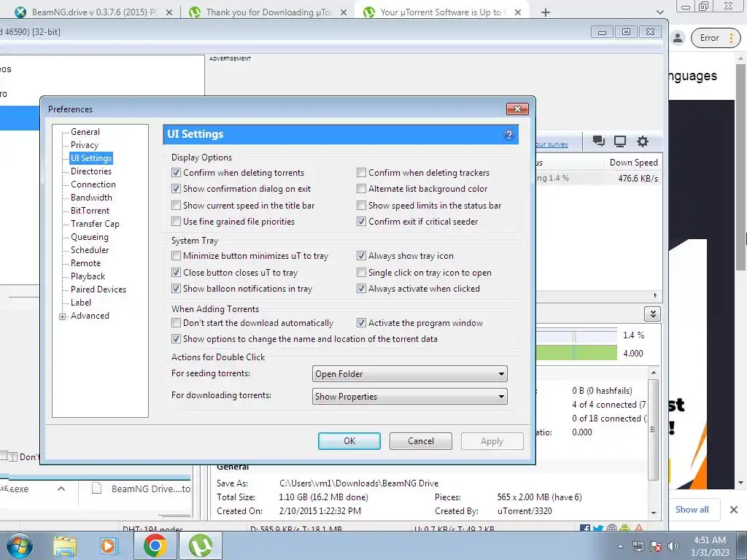Check Don't start the download automatically
Viewport: 747px width, 560px height.
(176, 323)
